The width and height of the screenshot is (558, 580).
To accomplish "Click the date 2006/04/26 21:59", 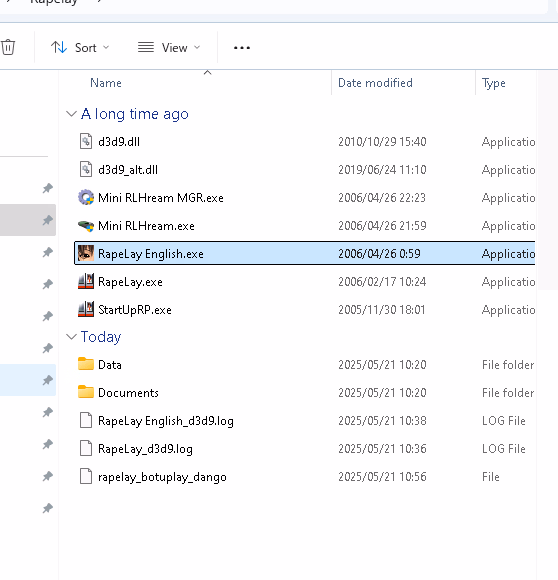I will click(x=382, y=226).
